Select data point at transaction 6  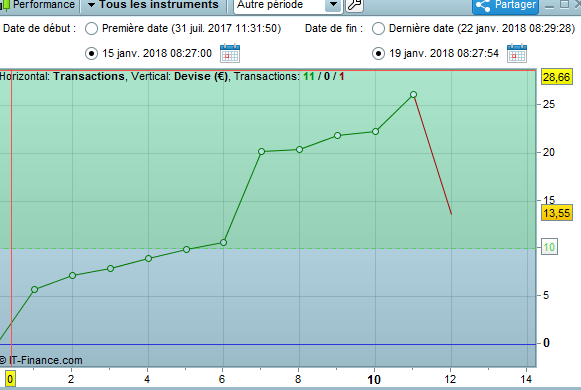coord(223,243)
